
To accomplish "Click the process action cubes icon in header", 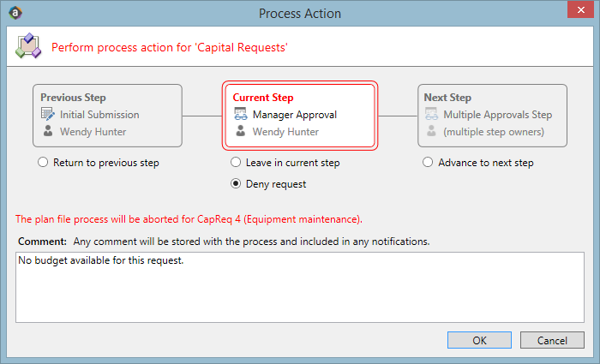I will pyautogui.click(x=28, y=46).
